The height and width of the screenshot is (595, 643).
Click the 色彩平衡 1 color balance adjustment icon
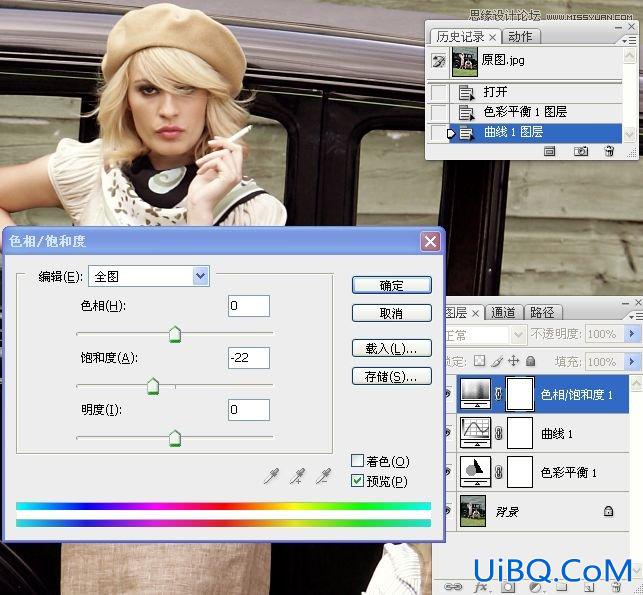click(x=475, y=472)
